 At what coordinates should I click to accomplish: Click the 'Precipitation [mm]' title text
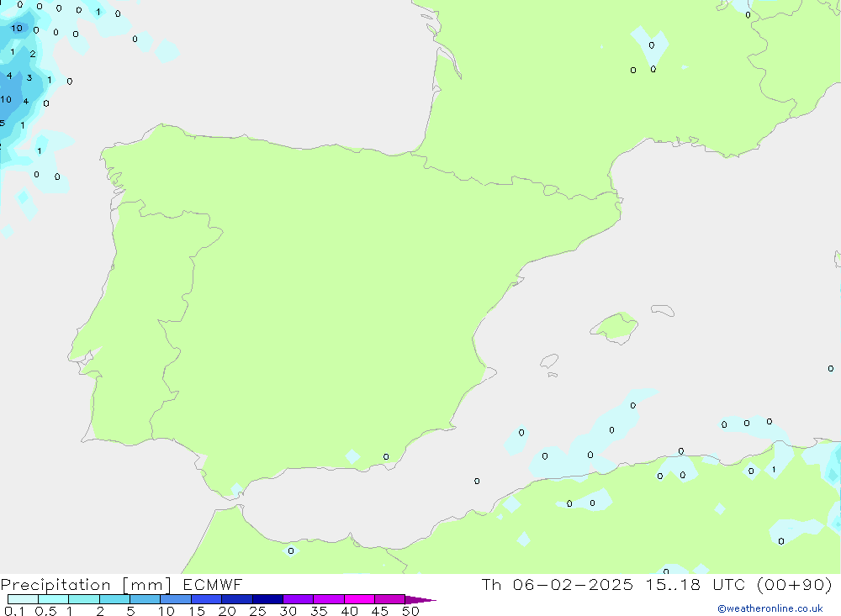coord(86,585)
